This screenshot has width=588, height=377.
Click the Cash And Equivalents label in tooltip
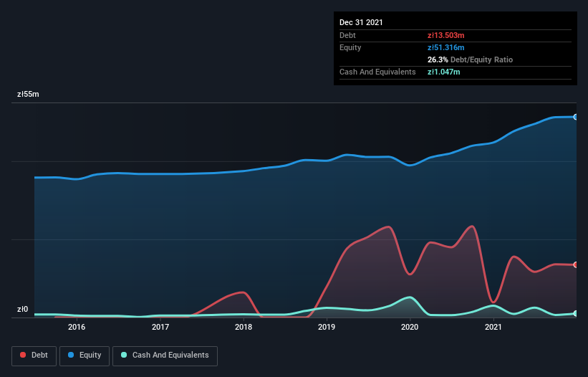[377, 72]
